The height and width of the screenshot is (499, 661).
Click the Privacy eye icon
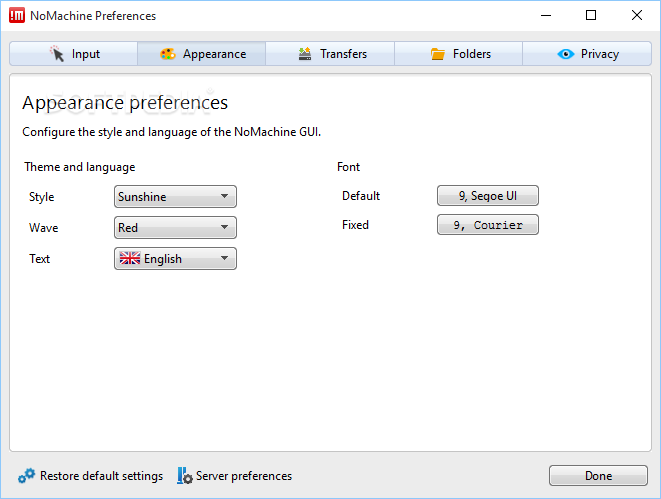point(566,54)
